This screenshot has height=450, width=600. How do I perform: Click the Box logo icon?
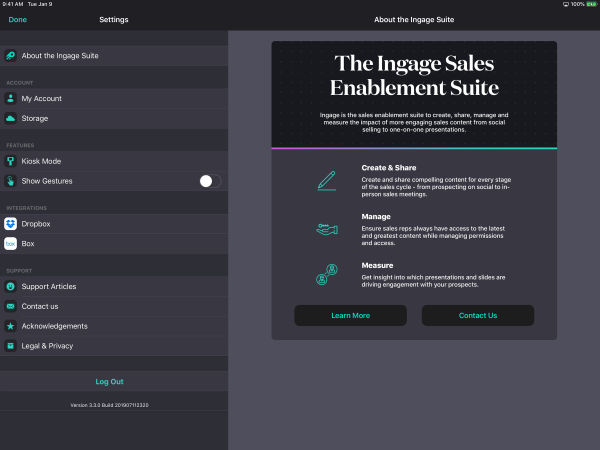pyautogui.click(x=10, y=244)
